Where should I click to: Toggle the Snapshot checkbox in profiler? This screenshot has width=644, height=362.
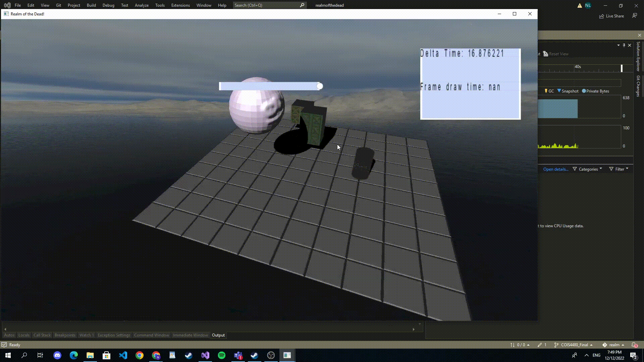pos(559,91)
